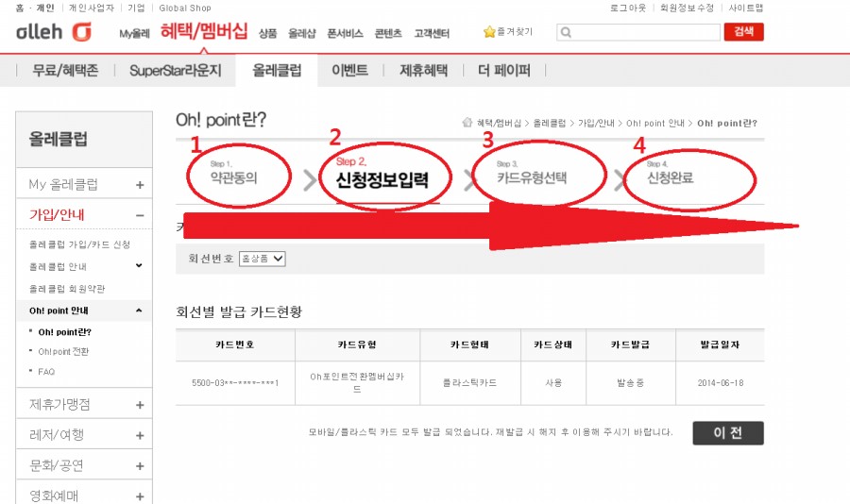Expand 문화/공연 with the plus icon
The height and width of the screenshot is (504, 850).
click(140, 465)
